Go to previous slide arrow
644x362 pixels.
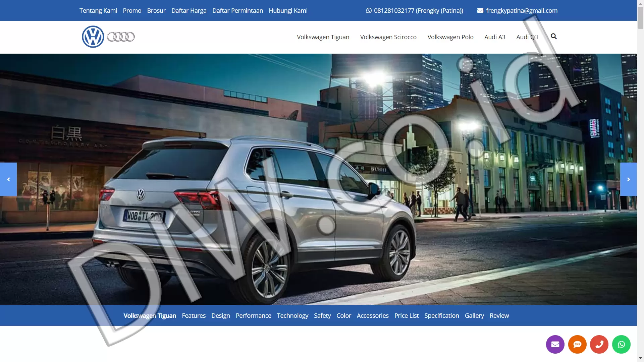(8, 179)
